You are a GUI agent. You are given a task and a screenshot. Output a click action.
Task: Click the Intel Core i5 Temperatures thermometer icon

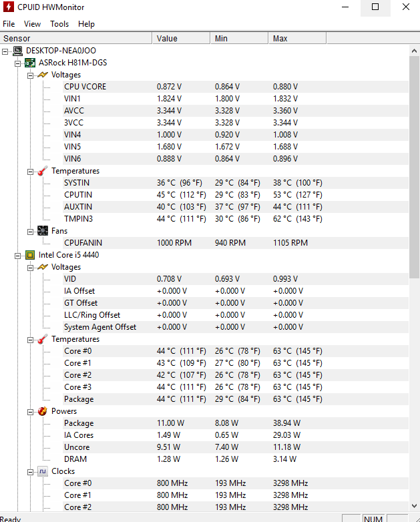click(x=43, y=339)
